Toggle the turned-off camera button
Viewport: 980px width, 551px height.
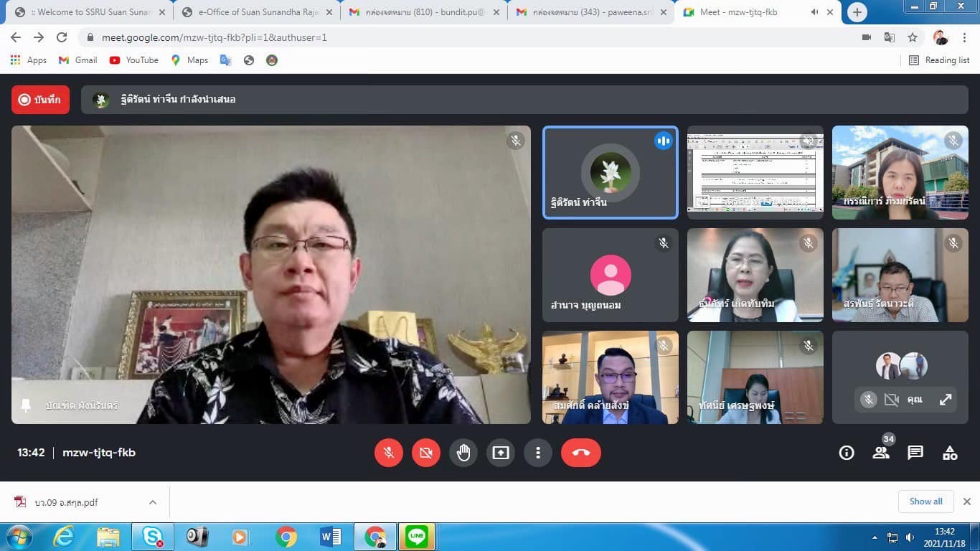tap(426, 453)
